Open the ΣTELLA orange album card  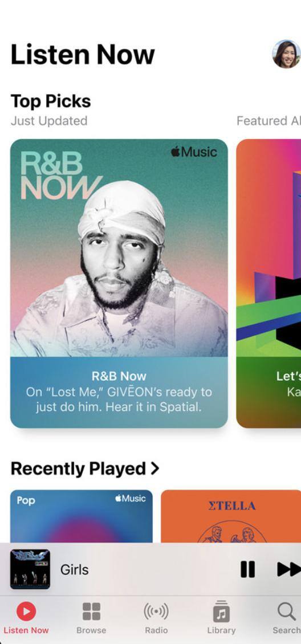pyautogui.click(x=231, y=516)
